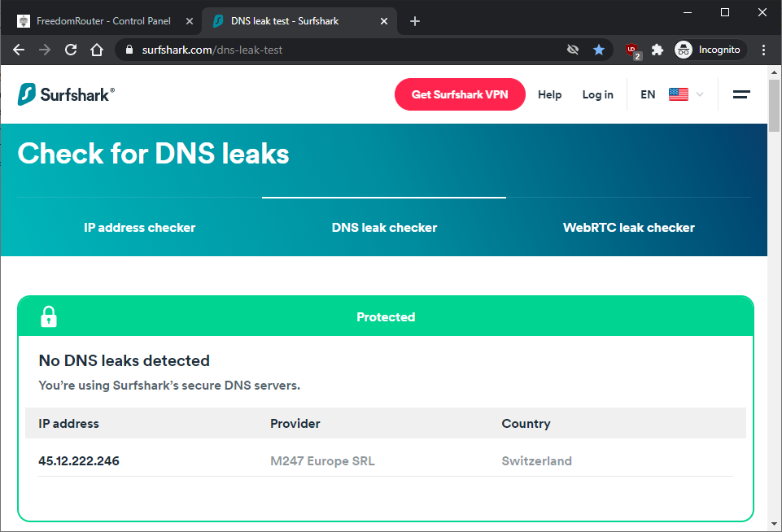Click the IP address column header

69,423
